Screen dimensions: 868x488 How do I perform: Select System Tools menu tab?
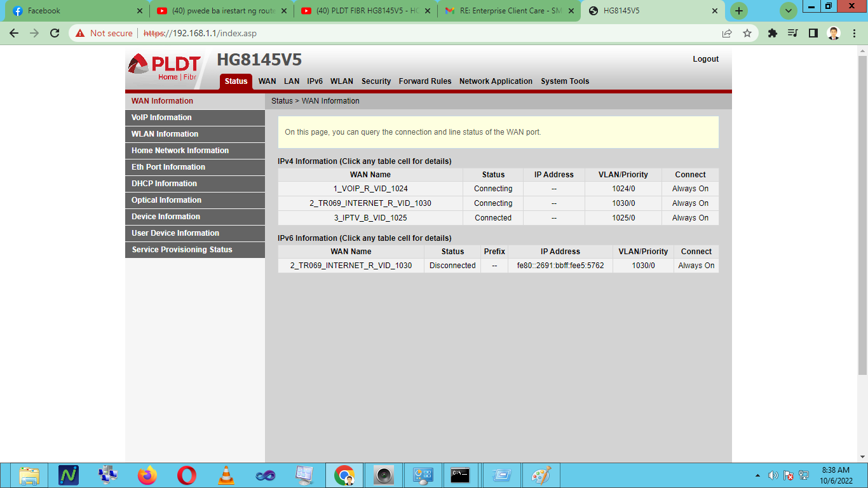click(565, 81)
